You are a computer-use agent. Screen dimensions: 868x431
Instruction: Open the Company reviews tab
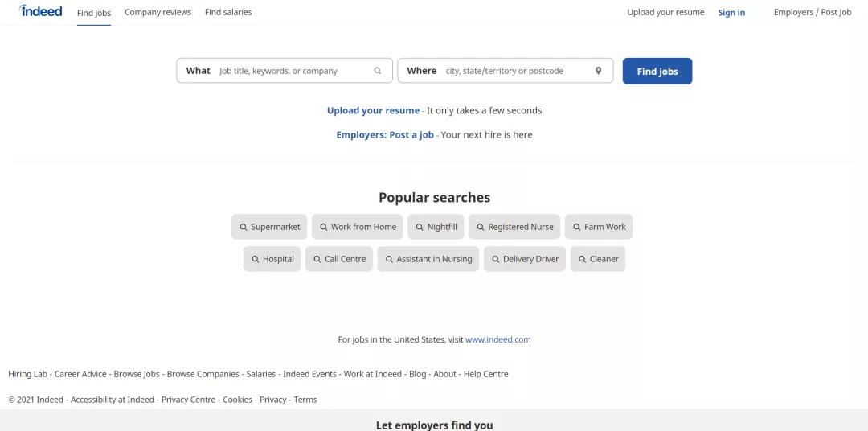158,12
